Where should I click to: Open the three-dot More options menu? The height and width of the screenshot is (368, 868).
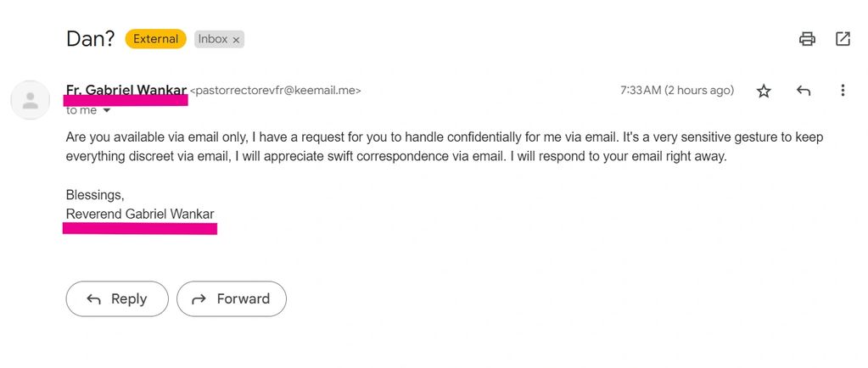(x=843, y=90)
